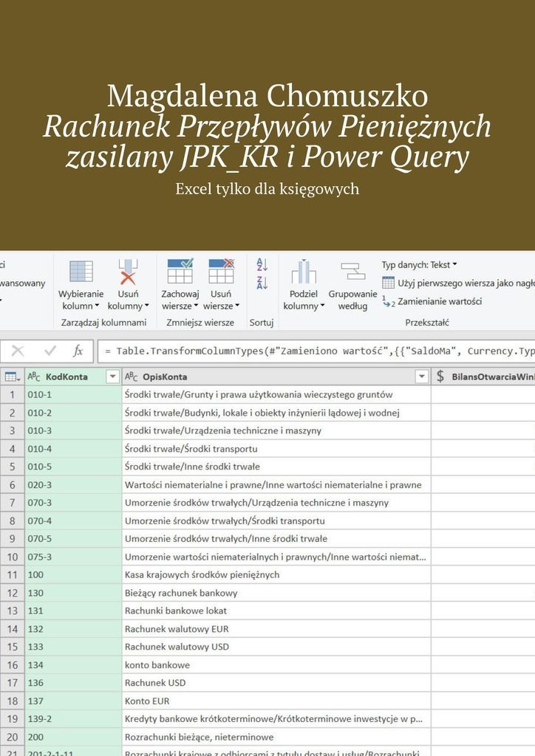Open the OpisKonta column filter dropdown

[422, 377]
